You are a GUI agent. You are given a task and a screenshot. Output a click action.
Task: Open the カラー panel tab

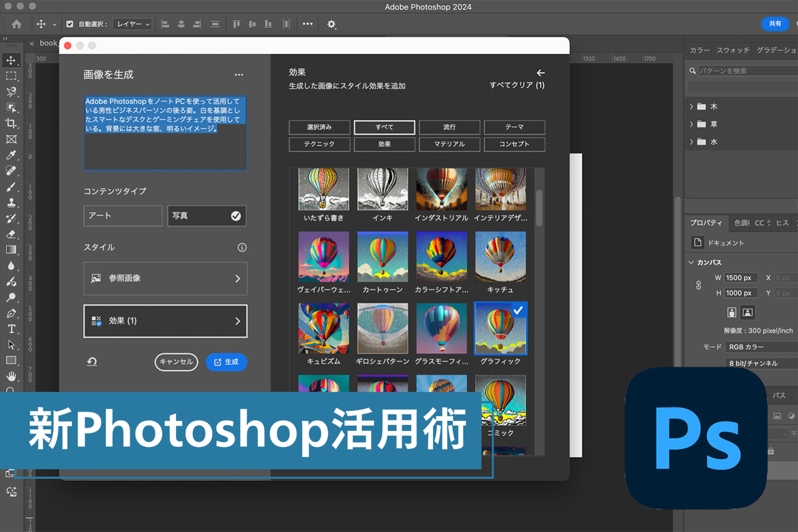coord(700,50)
